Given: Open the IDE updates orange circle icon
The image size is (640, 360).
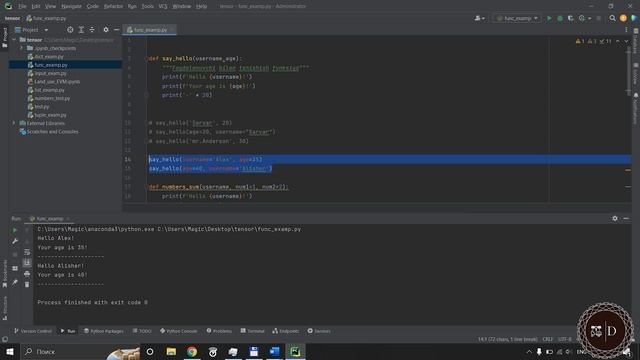Looking at the screenshot, I should (x=623, y=18).
